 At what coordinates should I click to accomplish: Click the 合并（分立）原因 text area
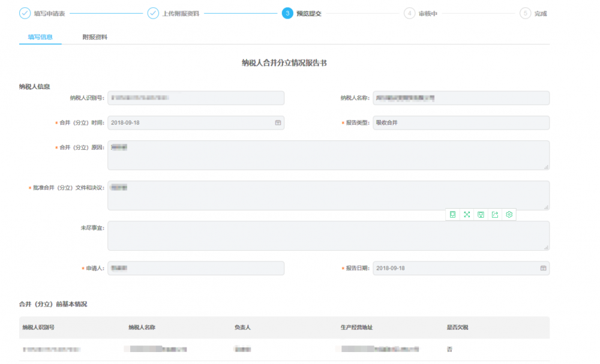328,155
